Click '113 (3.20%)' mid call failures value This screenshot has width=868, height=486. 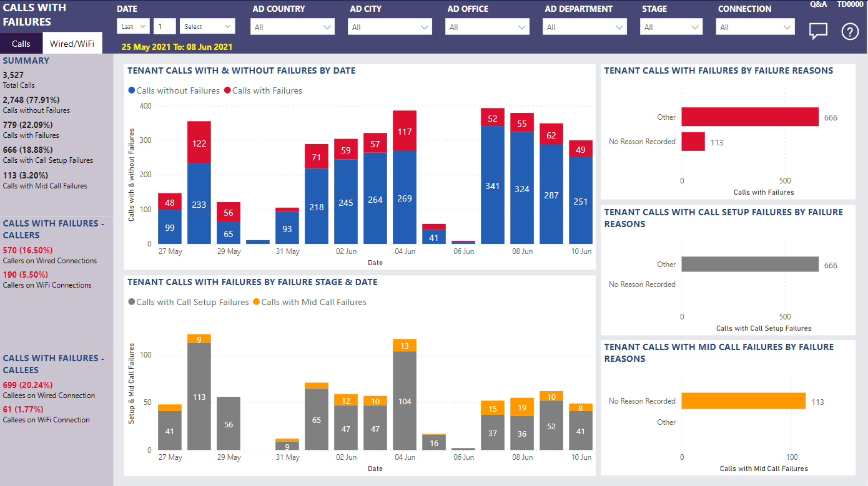point(25,175)
